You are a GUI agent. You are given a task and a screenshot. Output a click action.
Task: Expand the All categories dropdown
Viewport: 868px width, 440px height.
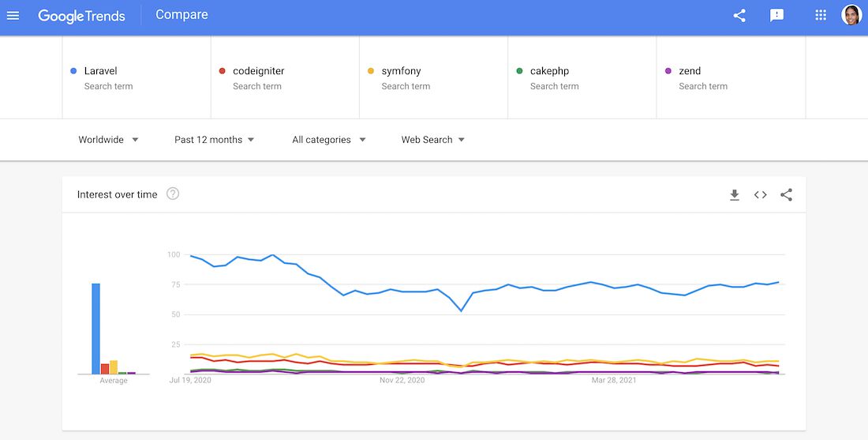(329, 140)
